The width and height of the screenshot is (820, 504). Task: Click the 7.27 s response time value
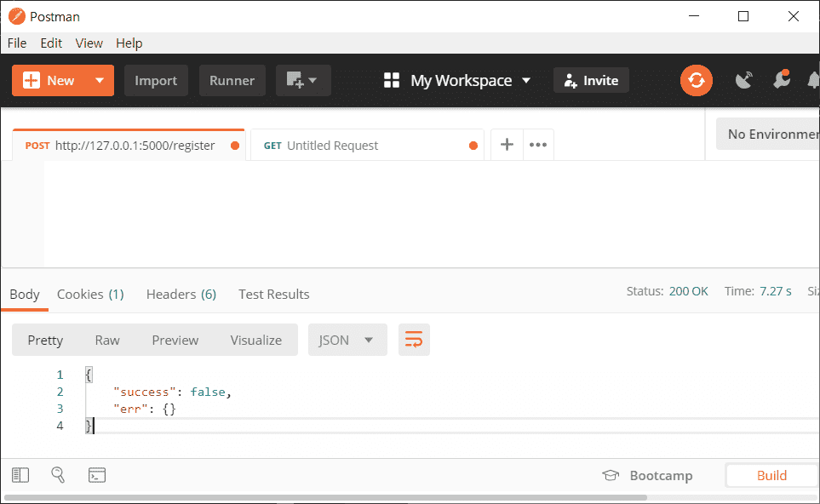(776, 291)
